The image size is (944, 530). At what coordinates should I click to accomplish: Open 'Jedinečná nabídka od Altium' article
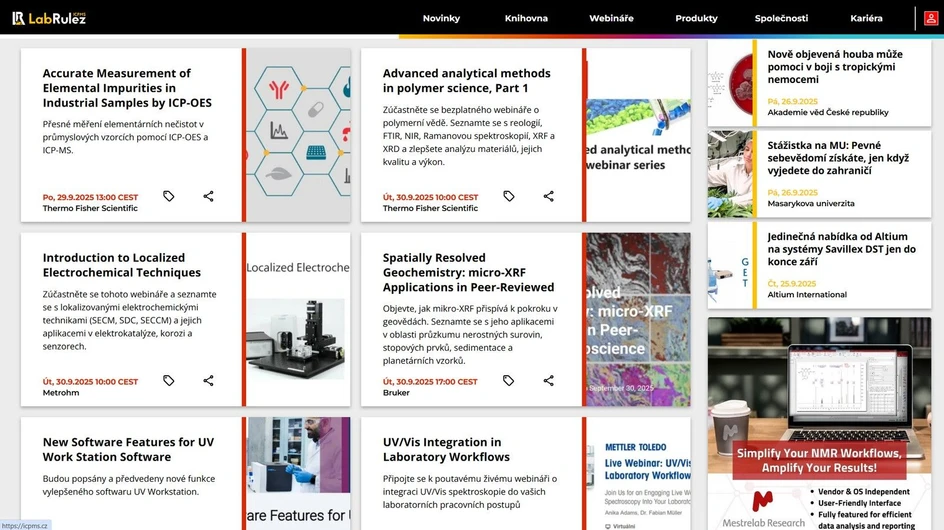(841, 249)
